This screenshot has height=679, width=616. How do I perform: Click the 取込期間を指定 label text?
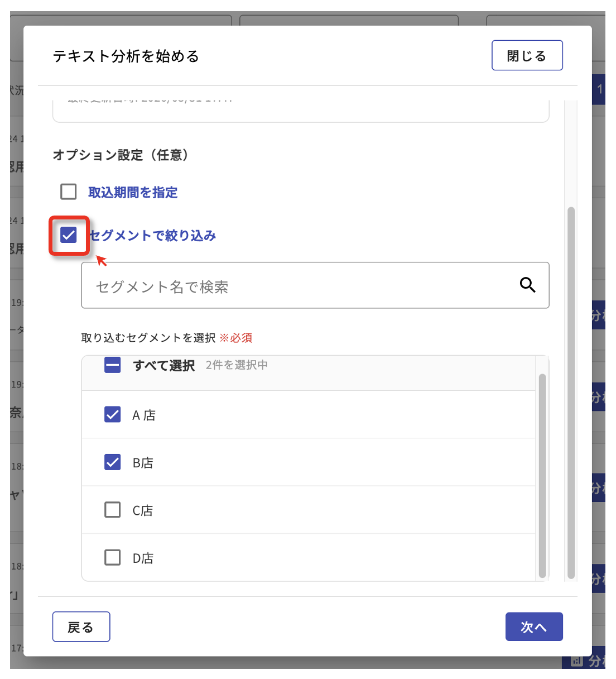(133, 193)
